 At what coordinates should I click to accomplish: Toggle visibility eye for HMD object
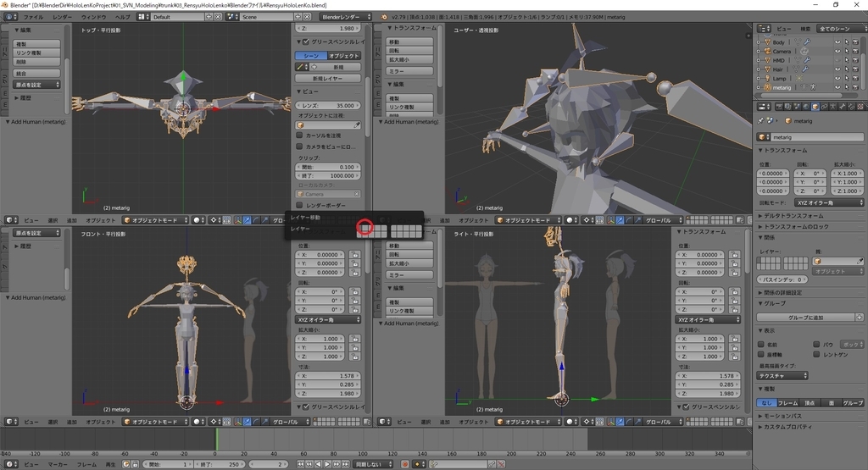(837, 60)
